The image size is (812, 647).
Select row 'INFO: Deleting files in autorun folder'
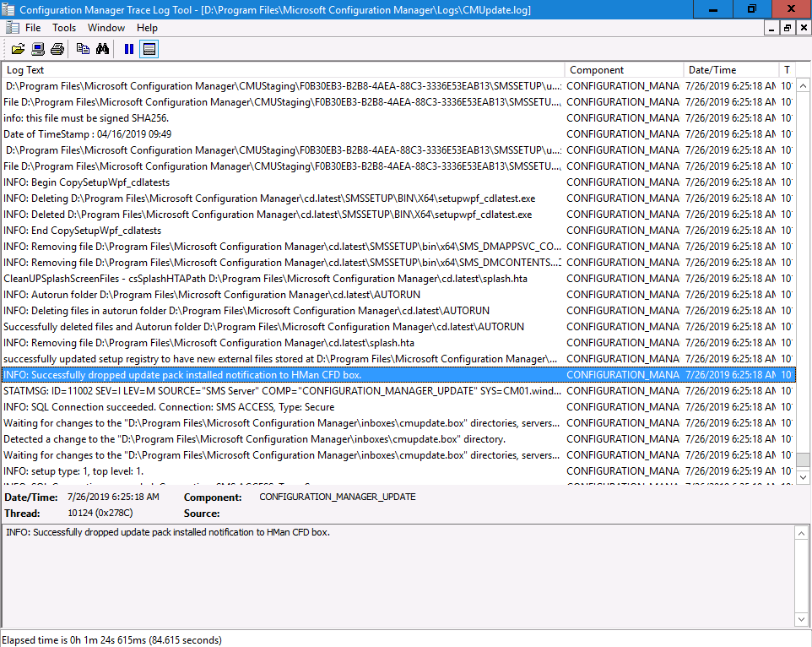coord(398,311)
